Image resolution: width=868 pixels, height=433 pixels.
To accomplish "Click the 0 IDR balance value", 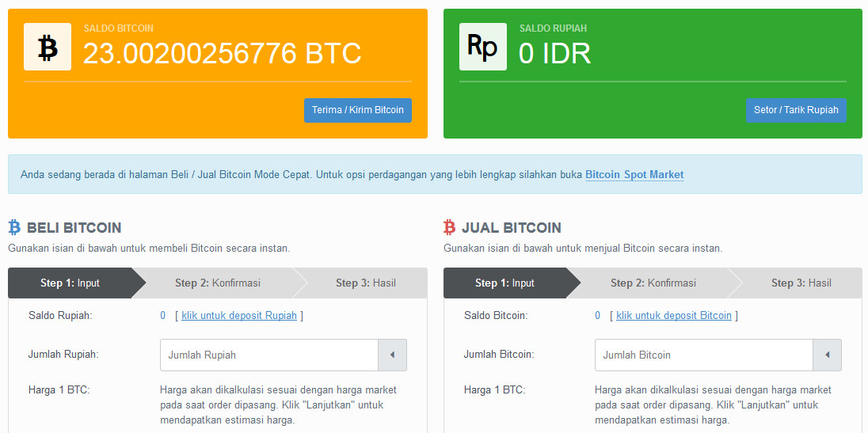I will [554, 54].
